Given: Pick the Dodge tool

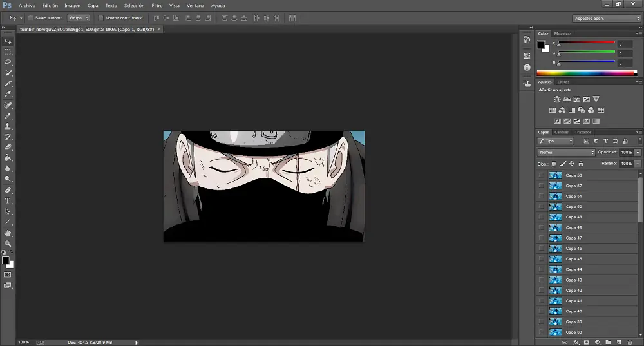Looking at the screenshot, I should pyautogui.click(x=8, y=178).
